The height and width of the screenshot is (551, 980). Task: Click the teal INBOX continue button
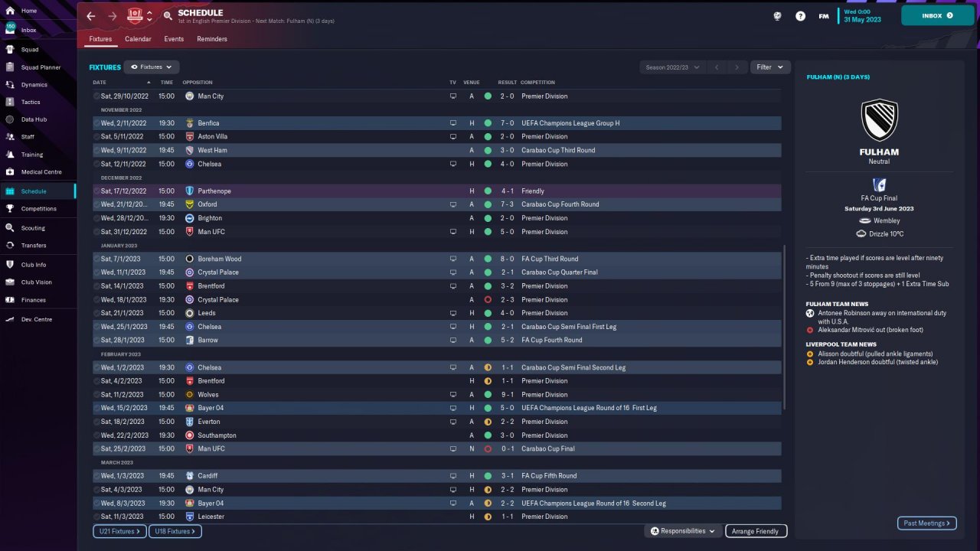[938, 15]
